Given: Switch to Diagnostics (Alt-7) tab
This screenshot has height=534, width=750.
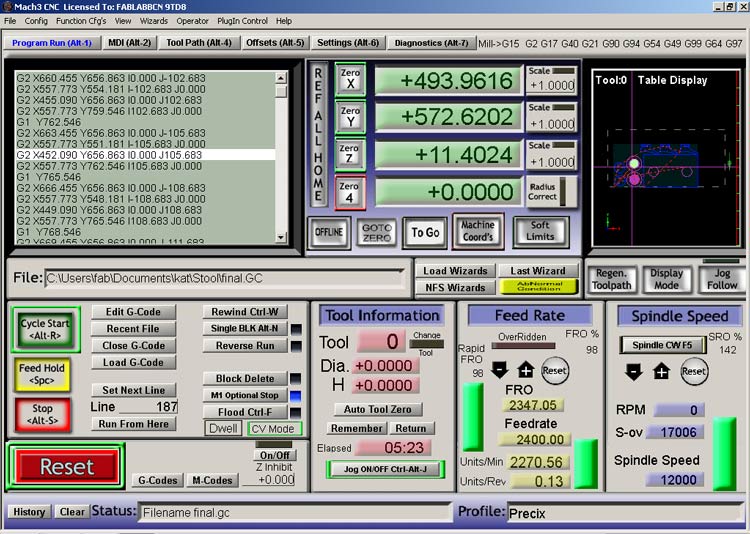Looking at the screenshot, I should [x=431, y=43].
